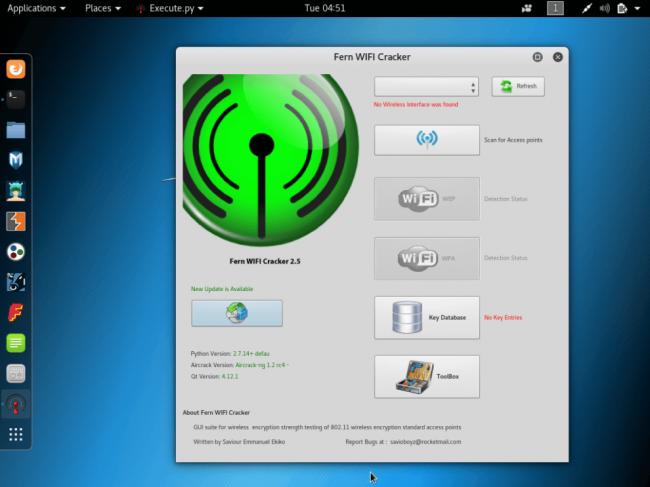Click the tricolor circle dock icon
Viewport: 650px width, 487px height.
[16, 252]
